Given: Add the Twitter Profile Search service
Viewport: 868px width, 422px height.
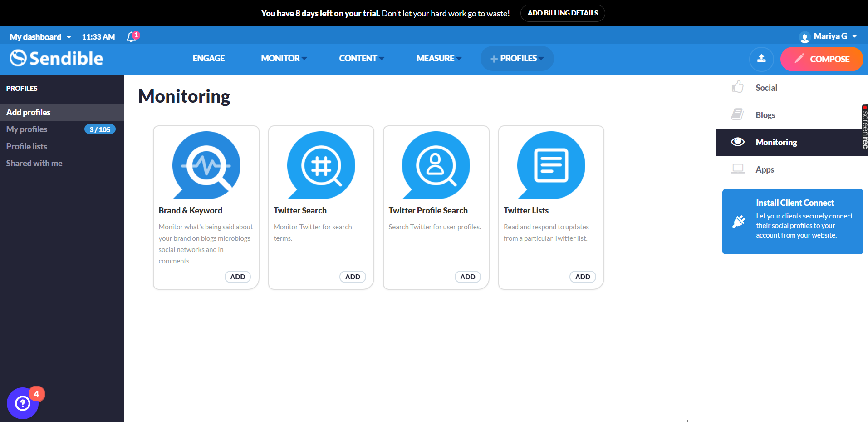Looking at the screenshot, I should coord(468,277).
